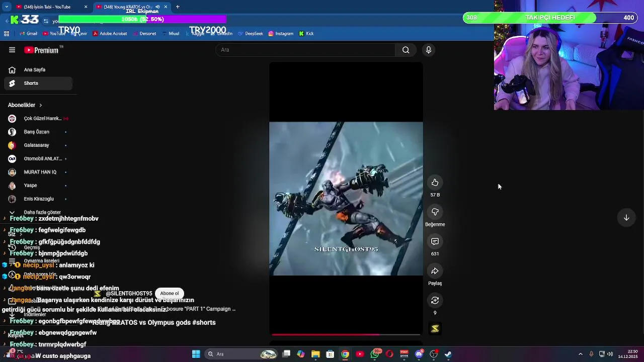Open WhatsApp from the taskbar
Viewport: 644px width, 362px height.
(x=375, y=354)
